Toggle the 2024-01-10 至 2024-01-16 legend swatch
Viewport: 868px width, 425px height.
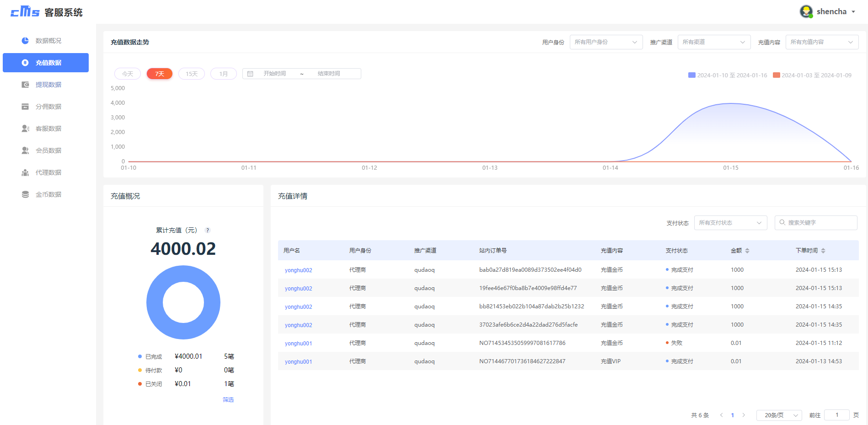[x=692, y=75]
